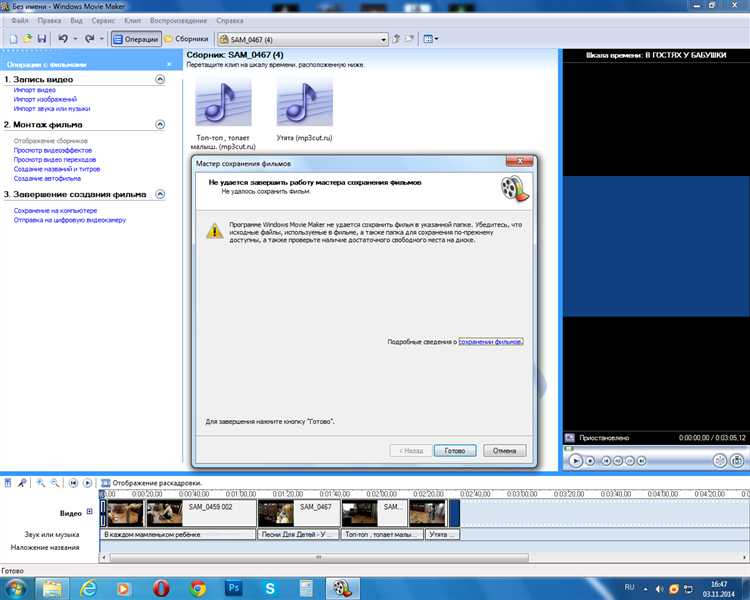This screenshot has width=750, height=600.
Task: Open Photoshop from the Windows taskbar
Action: [x=234, y=588]
